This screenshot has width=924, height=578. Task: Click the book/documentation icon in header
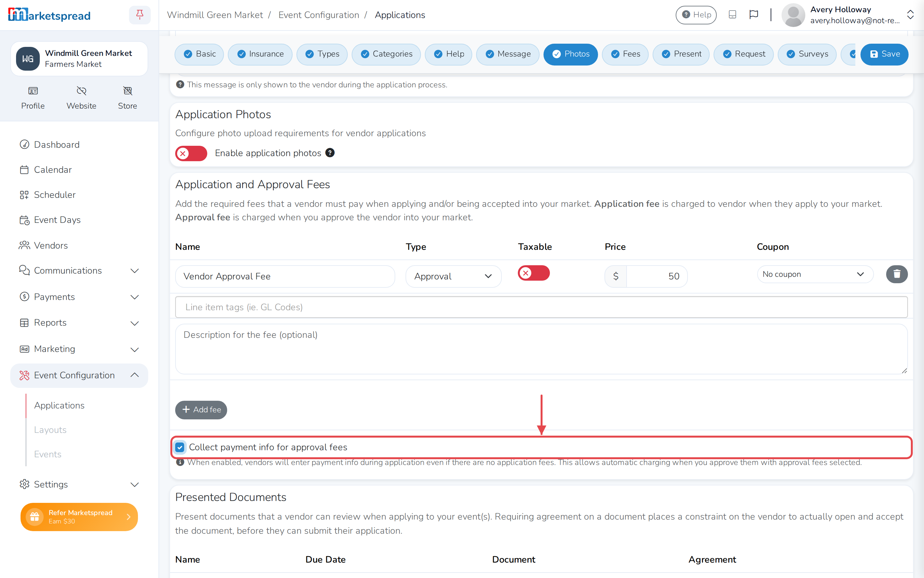click(x=732, y=14)
